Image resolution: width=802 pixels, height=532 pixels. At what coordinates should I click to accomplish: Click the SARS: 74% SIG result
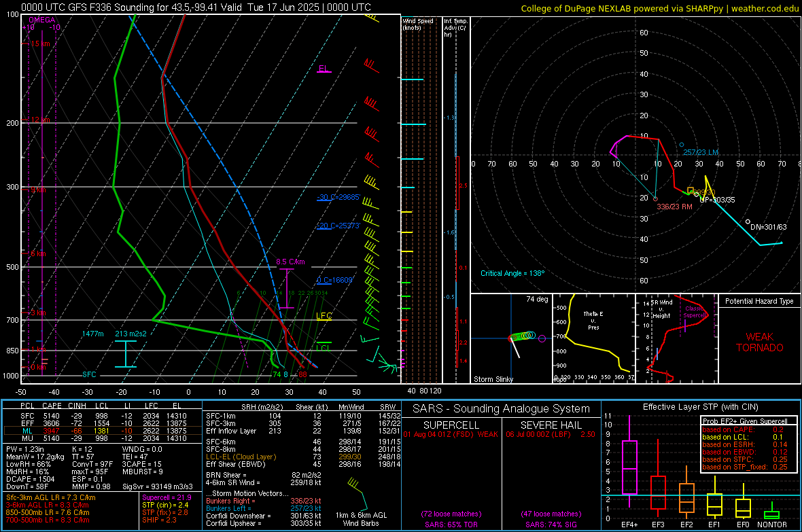tap(551, 525)
